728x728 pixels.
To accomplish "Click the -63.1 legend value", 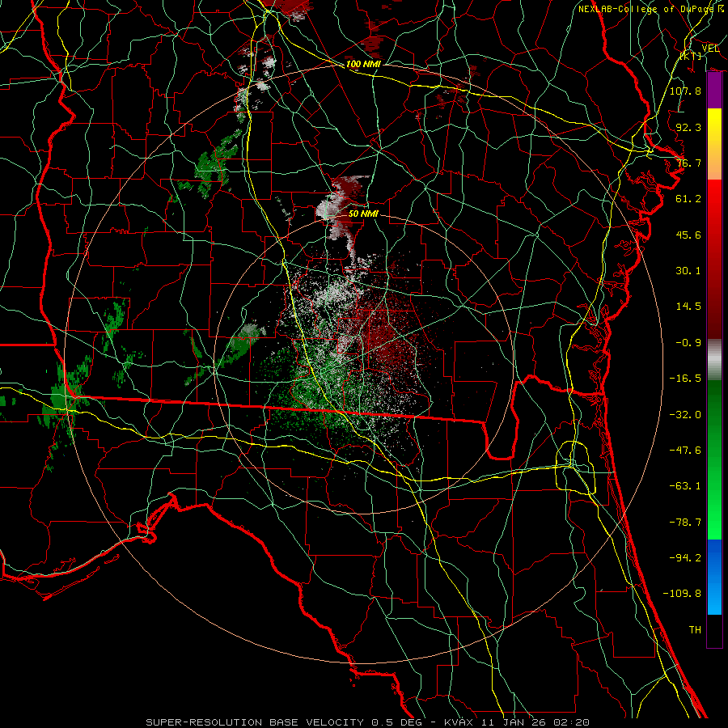I will click(x=685, y=486).
